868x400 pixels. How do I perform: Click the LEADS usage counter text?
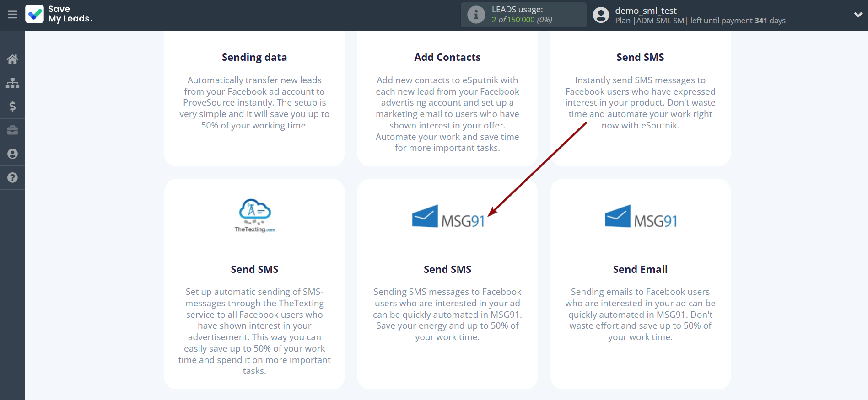coord(522,20)
